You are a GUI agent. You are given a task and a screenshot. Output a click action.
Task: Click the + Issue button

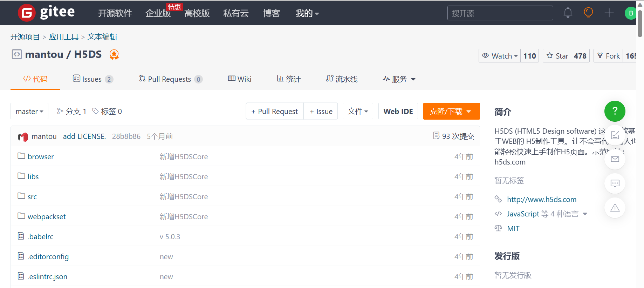321,111
